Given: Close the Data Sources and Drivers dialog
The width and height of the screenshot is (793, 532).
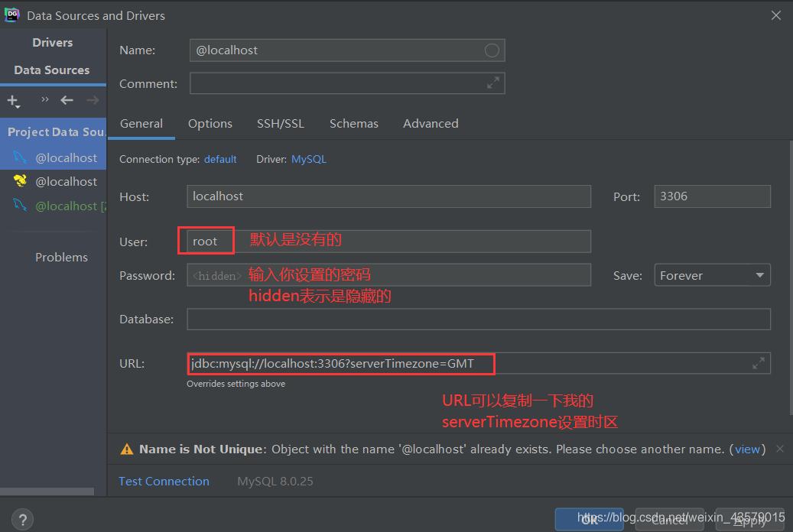Looking at the screenshot, I should coord(776,16).
